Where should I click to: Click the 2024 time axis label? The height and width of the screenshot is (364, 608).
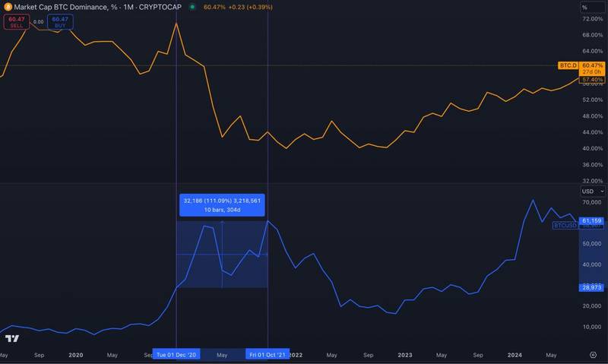point(515,355)
